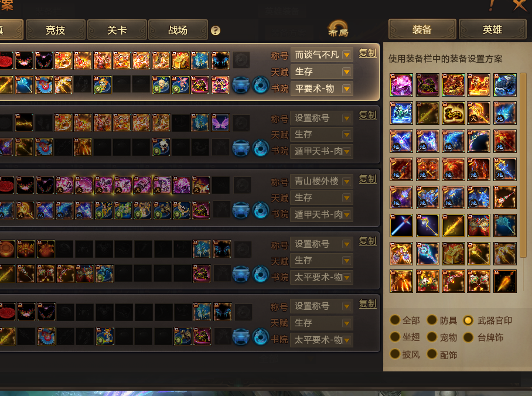Open the 布局 layout arrow icon
The width and height of the screenshot is (532, 396).
(x=338, y=29)
